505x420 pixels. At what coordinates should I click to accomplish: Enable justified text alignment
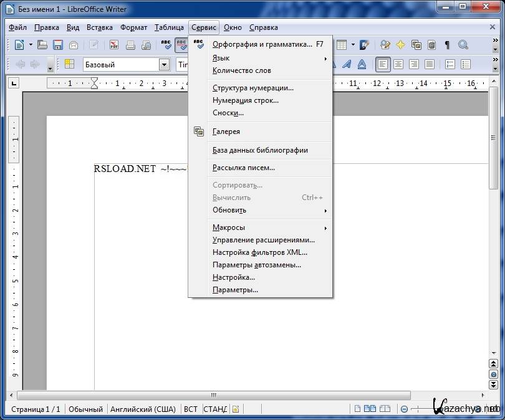click(x=429, y=64)
